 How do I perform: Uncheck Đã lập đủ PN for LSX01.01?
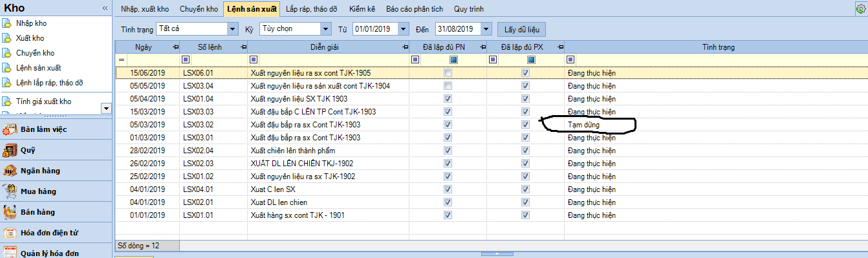tap(448, 215)
